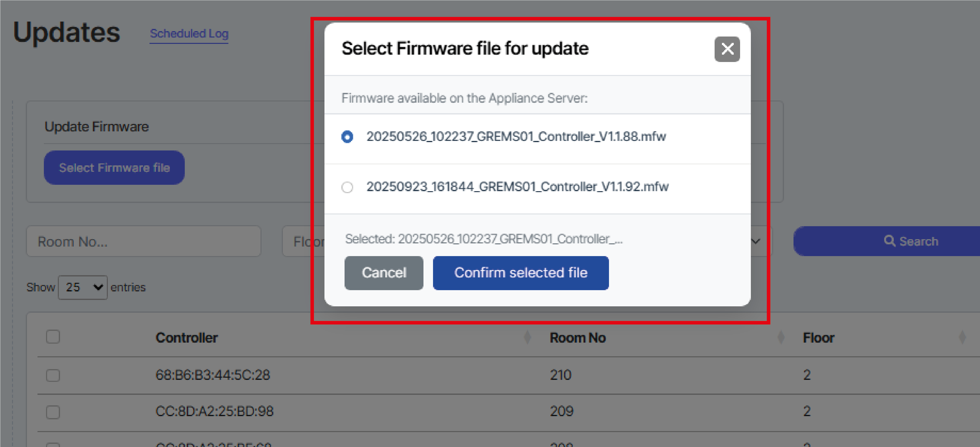Expand the dropdown chevron beside the modal
This screenshot has height=447, width=980.
(756, 241)
